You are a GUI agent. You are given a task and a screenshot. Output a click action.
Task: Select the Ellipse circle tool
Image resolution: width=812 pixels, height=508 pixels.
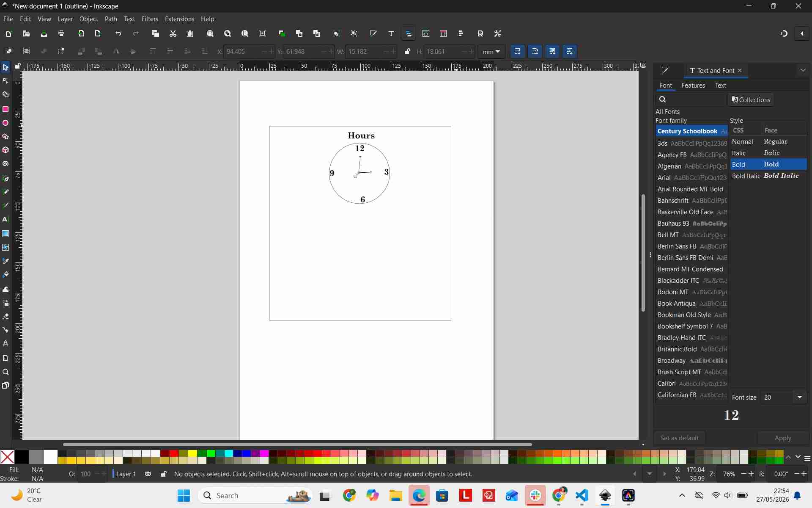tap(5, 123)
